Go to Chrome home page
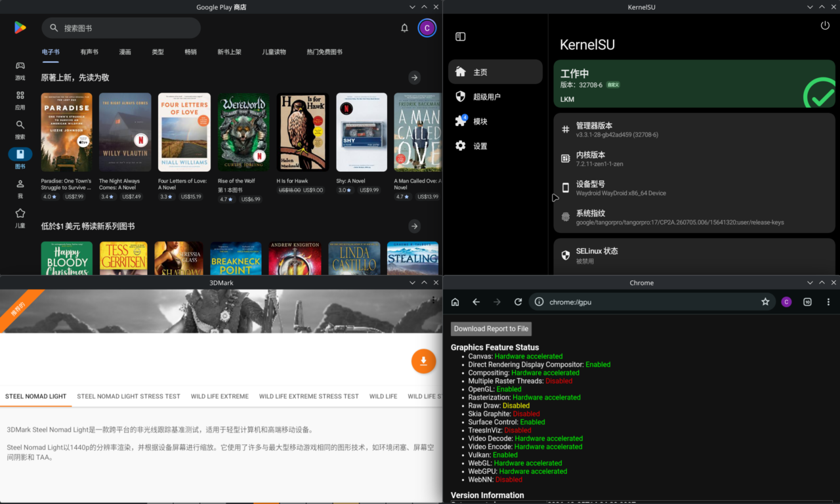The width and height of the screenshot is (840, 504). point(455,302)
